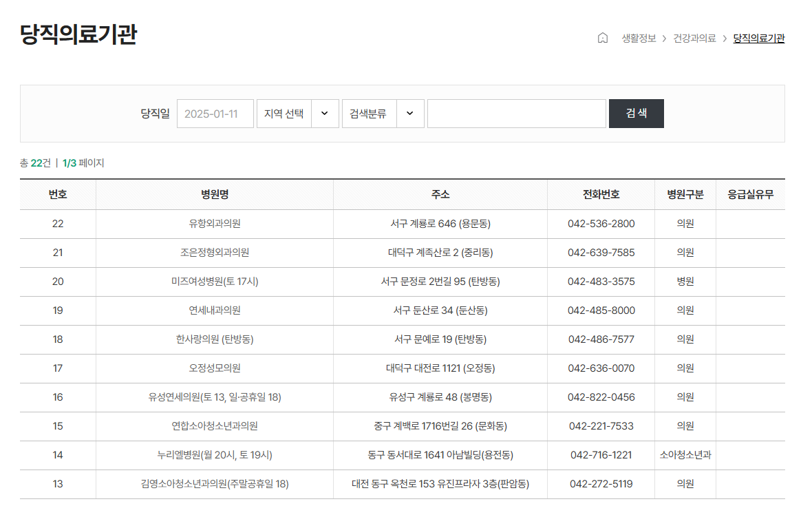The width and height of the screenshot is (812, 506).
Task: Open 김영소아청소년과의원 at row 13
Action: coord(215,484)
